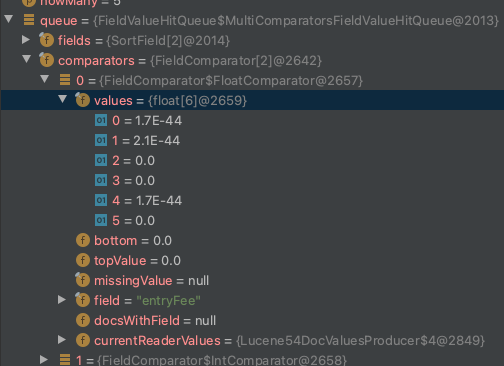Click the fields field icon
The height and width of the screenshot is (366, 504).
tap(46, 40)
